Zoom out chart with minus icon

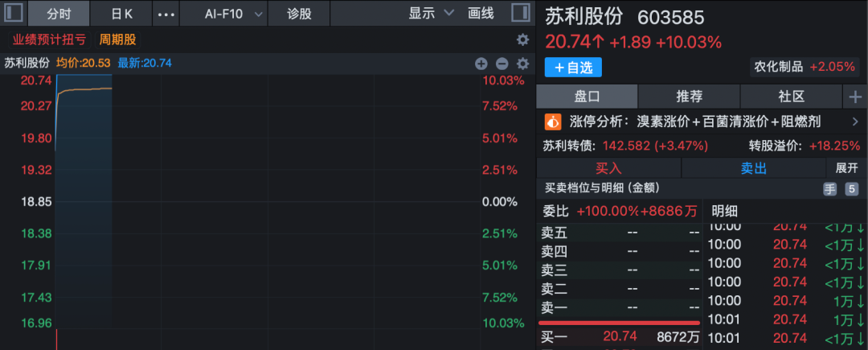coord(502,64)
